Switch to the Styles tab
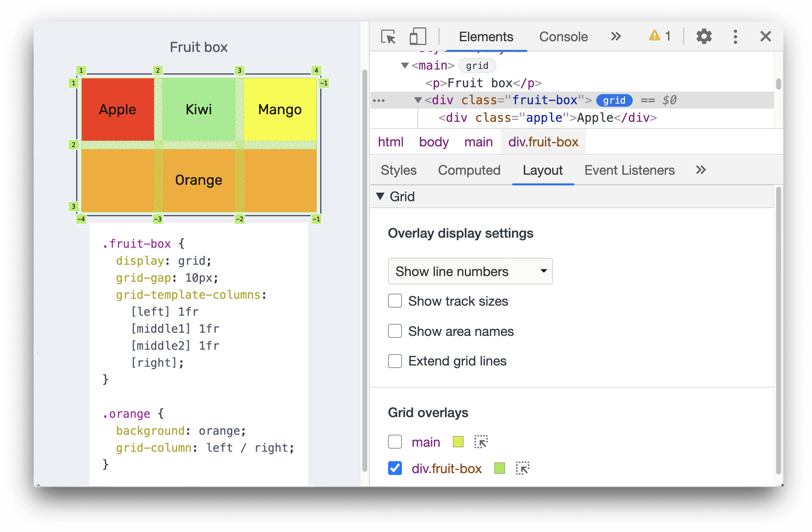 coord(398,170)
